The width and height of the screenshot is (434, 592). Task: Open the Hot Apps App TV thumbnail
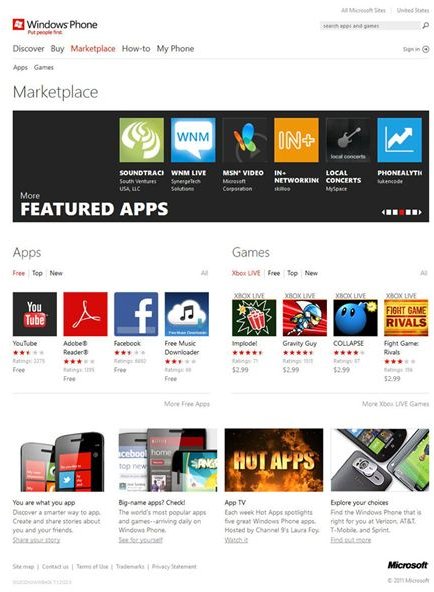[274, 459]
